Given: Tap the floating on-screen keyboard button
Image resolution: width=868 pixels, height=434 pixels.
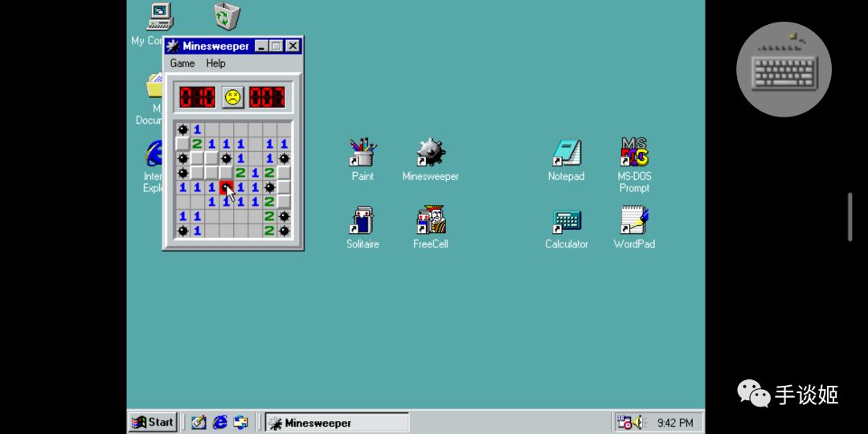Looking at the screenshot, I should point(784,69).
